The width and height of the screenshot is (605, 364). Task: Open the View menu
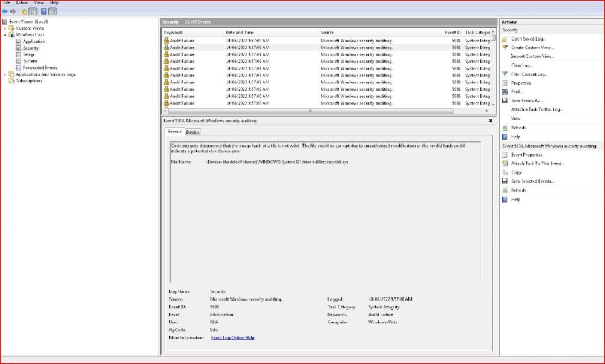click(38, 2)
